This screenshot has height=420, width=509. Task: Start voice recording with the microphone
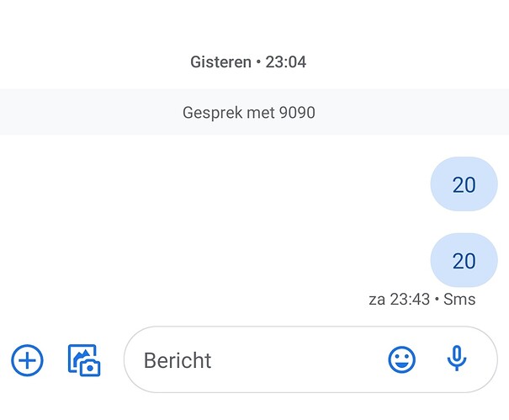click(x=457, y=359)
